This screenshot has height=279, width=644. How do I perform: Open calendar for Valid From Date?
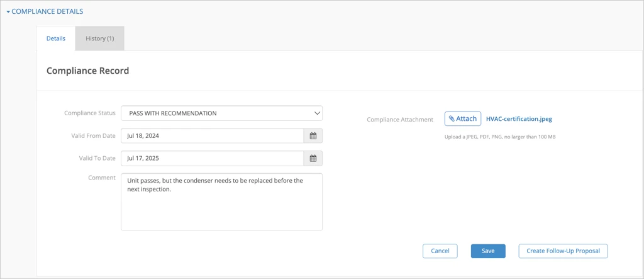pyautogui.click(x=313, y=136)
